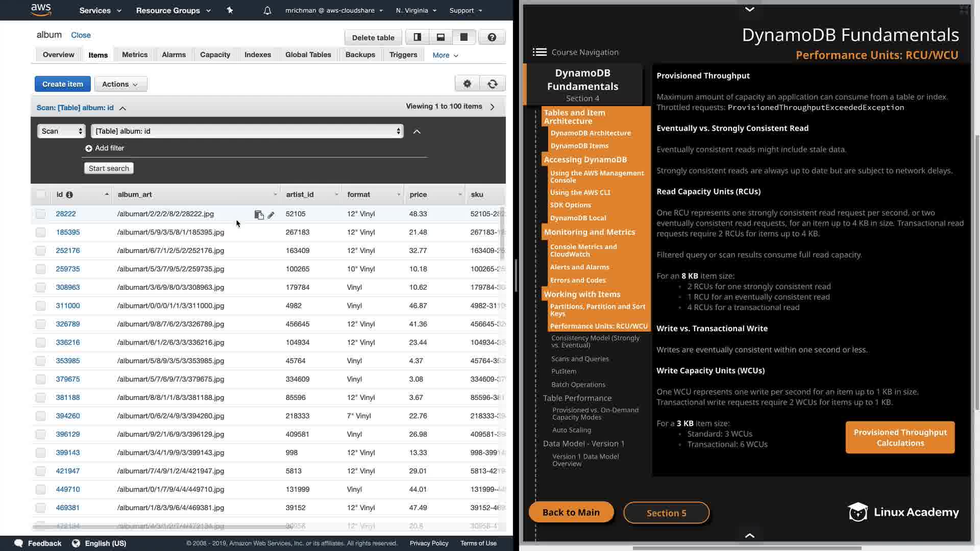
Task: Switch to the Metrics tab
Action: 135,55
